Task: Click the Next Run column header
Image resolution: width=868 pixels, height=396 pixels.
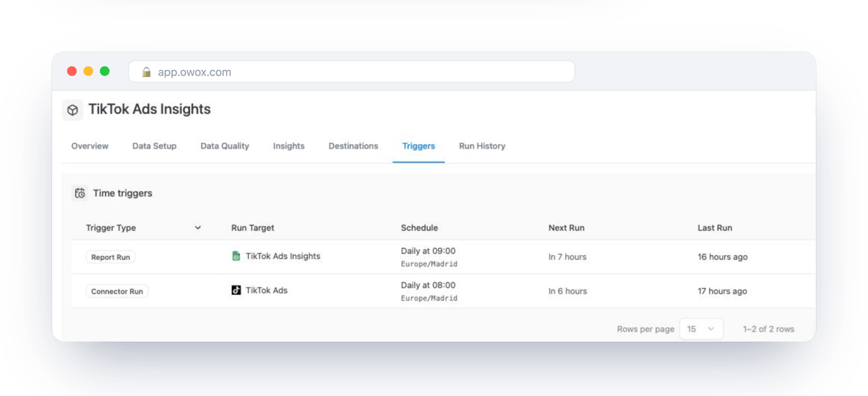Action: (566, 228)
